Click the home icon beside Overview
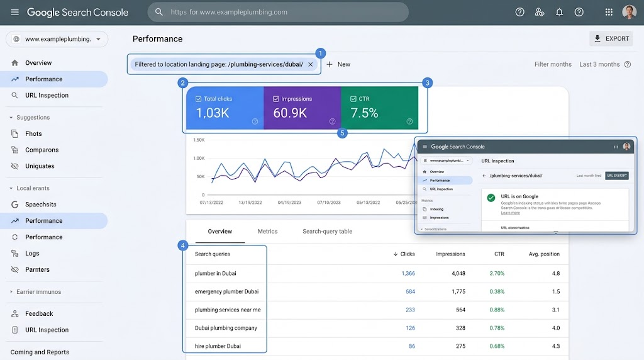This screenshot has width=644, height=360. click(15, 63)
